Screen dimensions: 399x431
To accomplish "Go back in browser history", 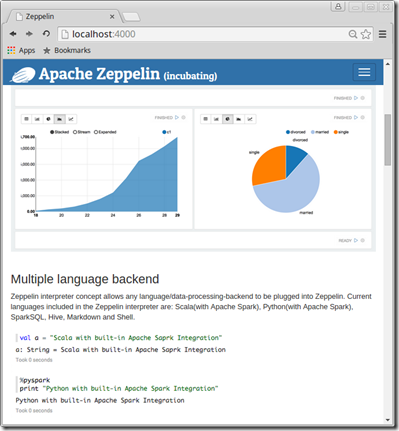I will tap(13, 34).
